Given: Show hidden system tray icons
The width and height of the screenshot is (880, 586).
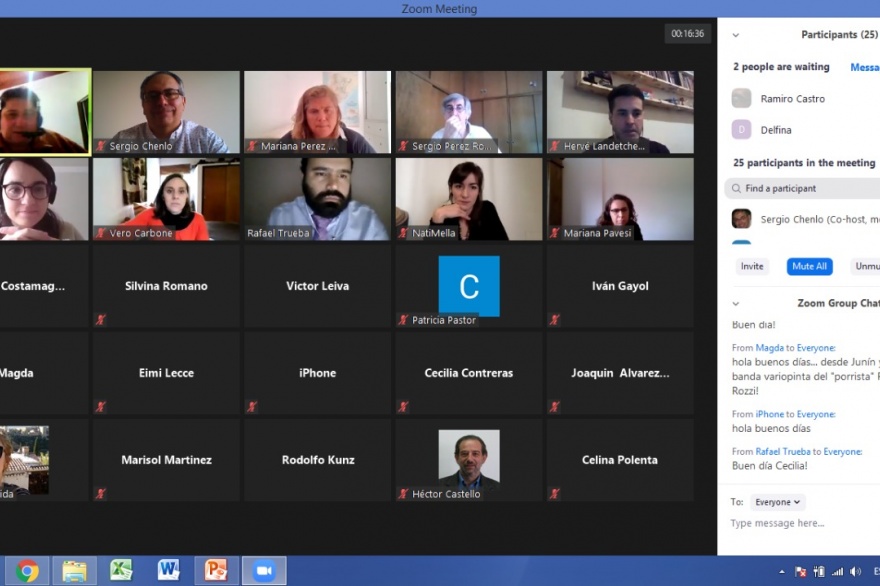Looking at the screenshot, I should 782,572.
